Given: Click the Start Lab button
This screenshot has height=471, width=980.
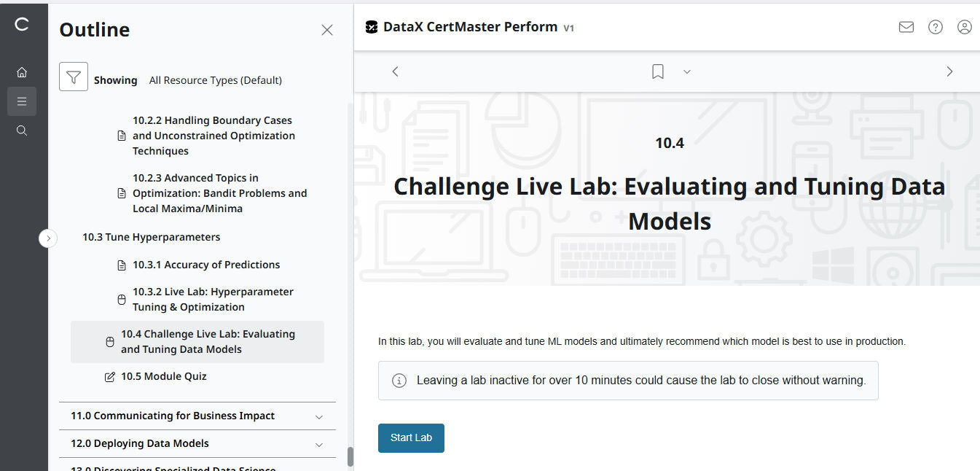Looking at the screenshot, I should point(410,437).
